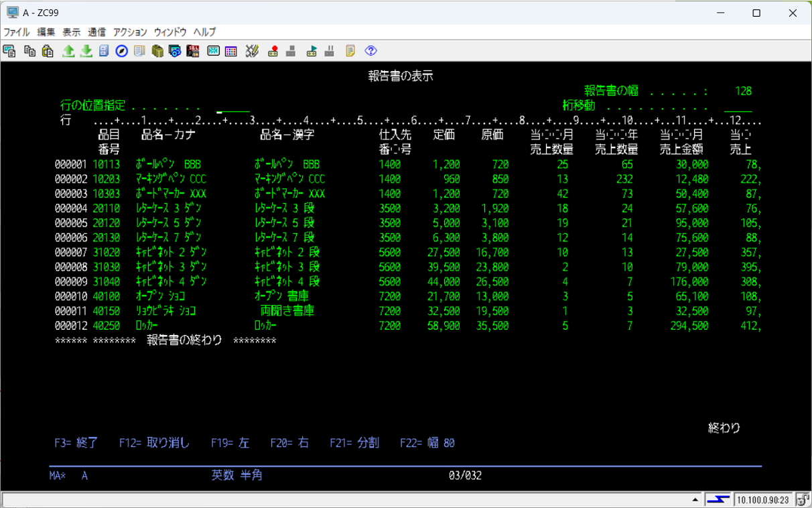Click the 報告書の表示 title text
Viewport: 812px width, 508px height.
[x=401, y=76]
